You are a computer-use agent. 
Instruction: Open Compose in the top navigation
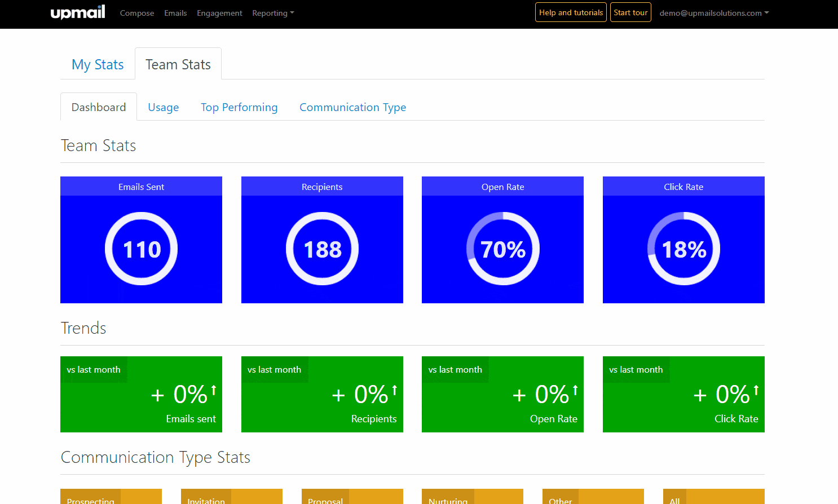(x=137, y=13)
